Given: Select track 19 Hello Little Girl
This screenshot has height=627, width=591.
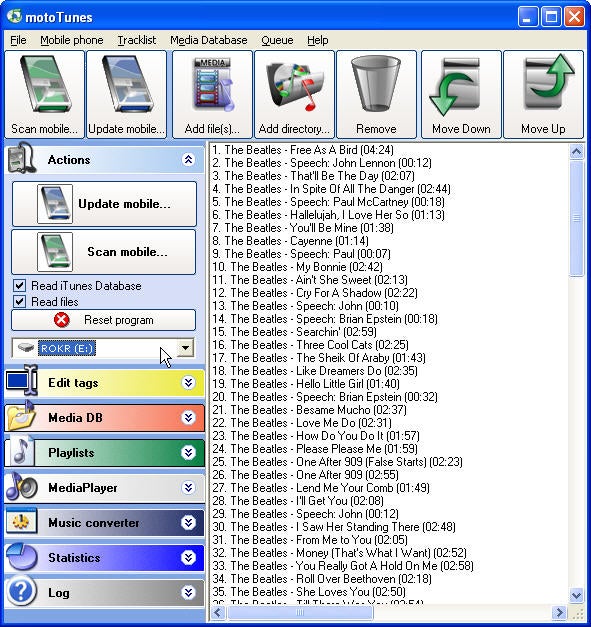Looking at the screenshot, I should (x=306, y=384).
